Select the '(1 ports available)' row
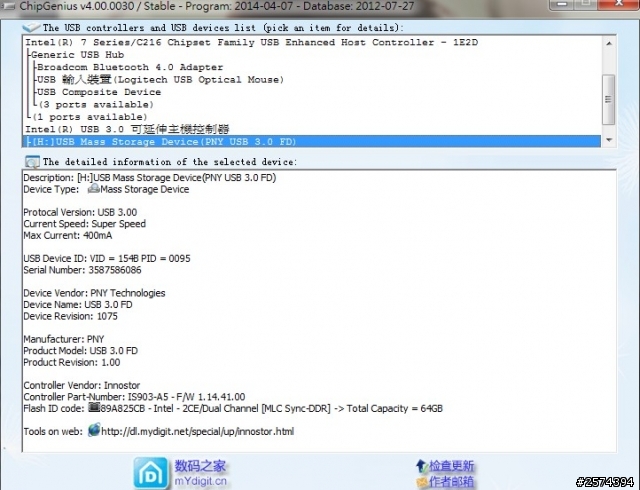 coord(90,117)
